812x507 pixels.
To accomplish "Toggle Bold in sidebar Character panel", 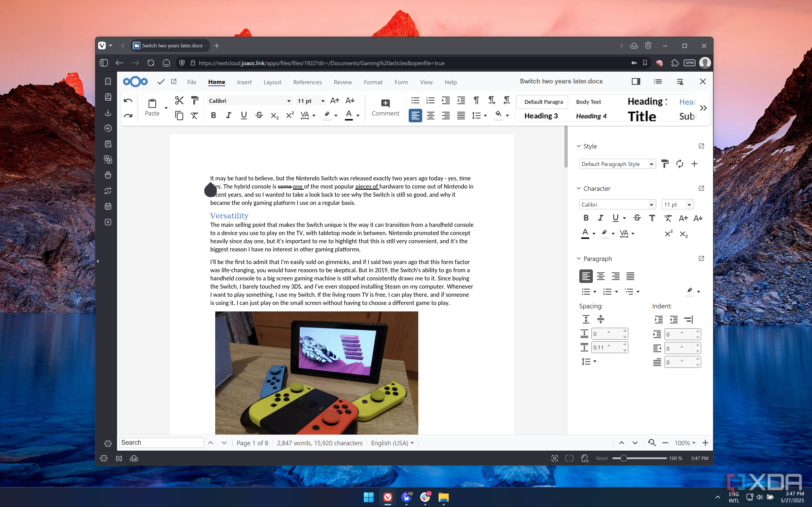I will [x=586, y=218].
